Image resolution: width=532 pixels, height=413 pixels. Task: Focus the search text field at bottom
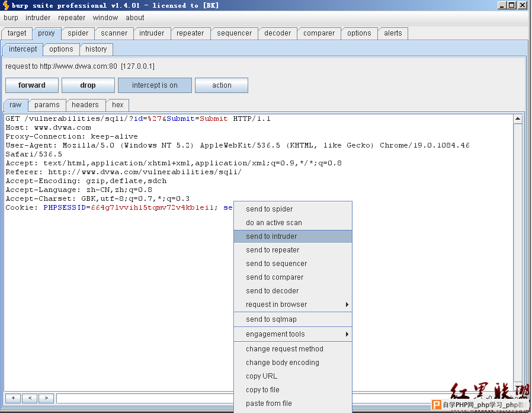point(145,398)
